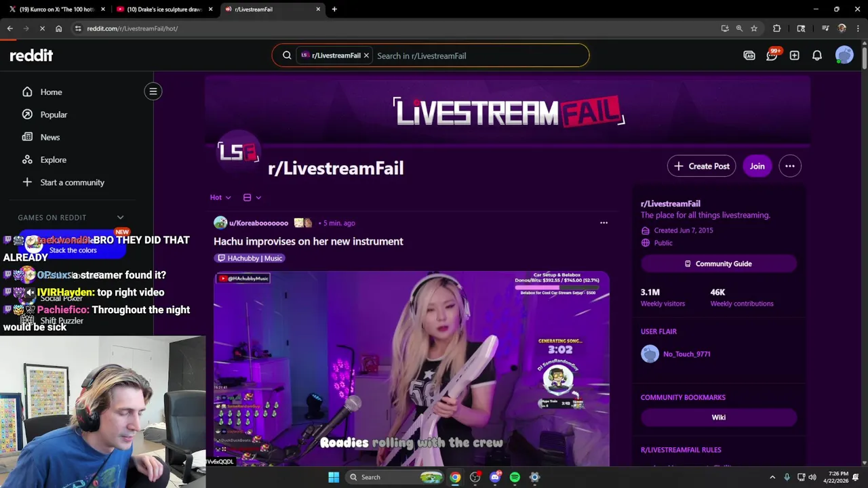The height and width of the screenshot is (488, 868).
Task: Click the create post plus icon in header
Action: tap(794, 56)
